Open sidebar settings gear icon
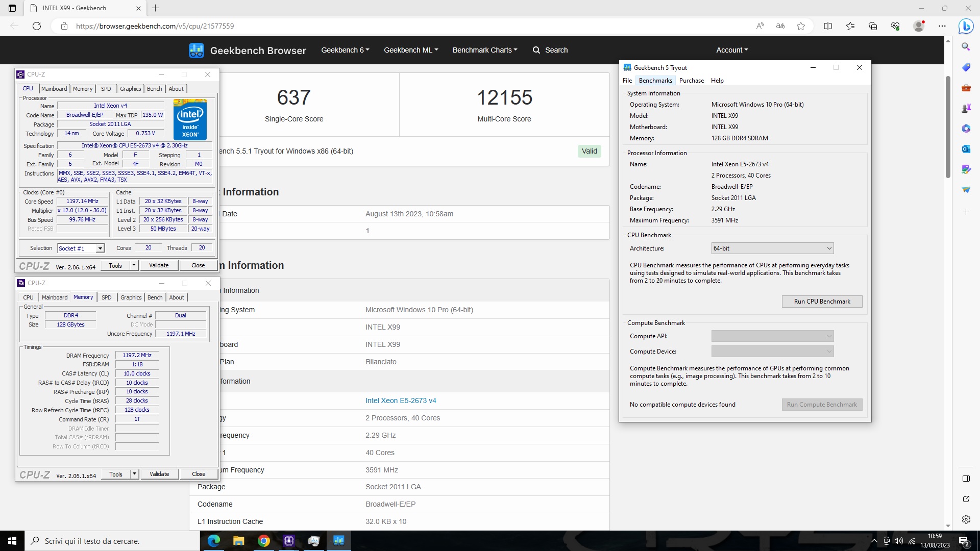The height and width of the screenshot is (551, 980). point(966,519)
